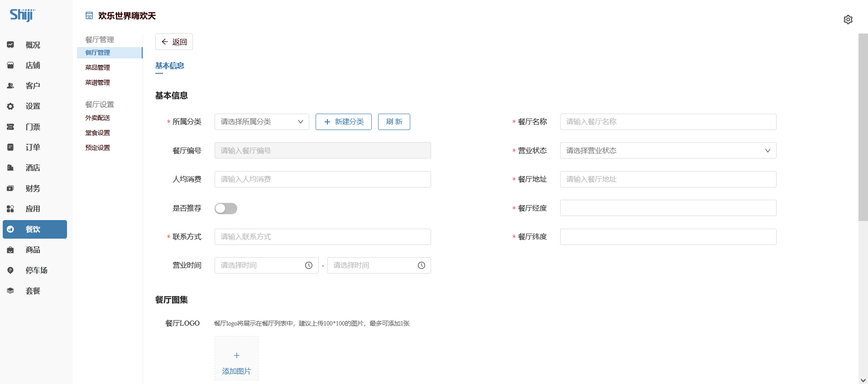The width and height of the screenshot is (868, 384).
Task: Click the 新建分类 button
Action: pos(343,122)
